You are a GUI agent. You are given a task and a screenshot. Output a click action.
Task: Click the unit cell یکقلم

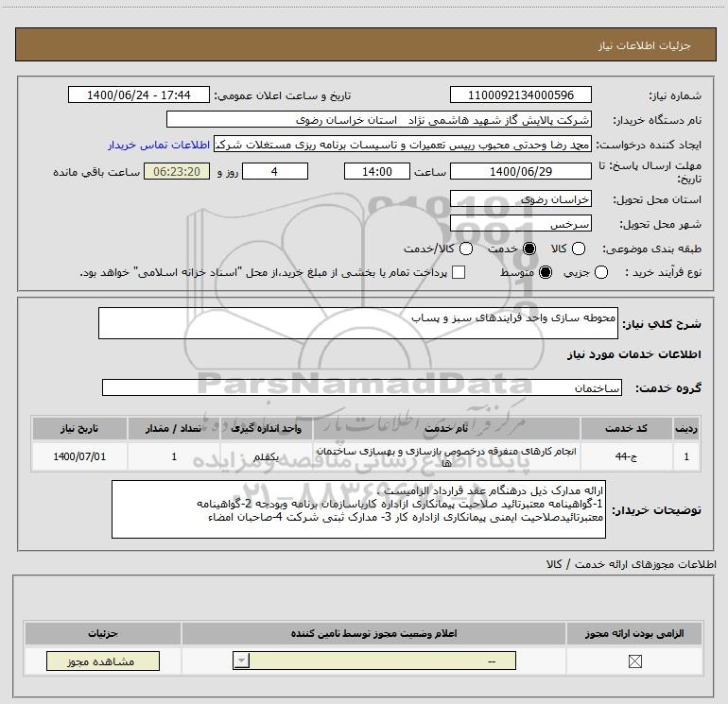click(x=266, y=456)
